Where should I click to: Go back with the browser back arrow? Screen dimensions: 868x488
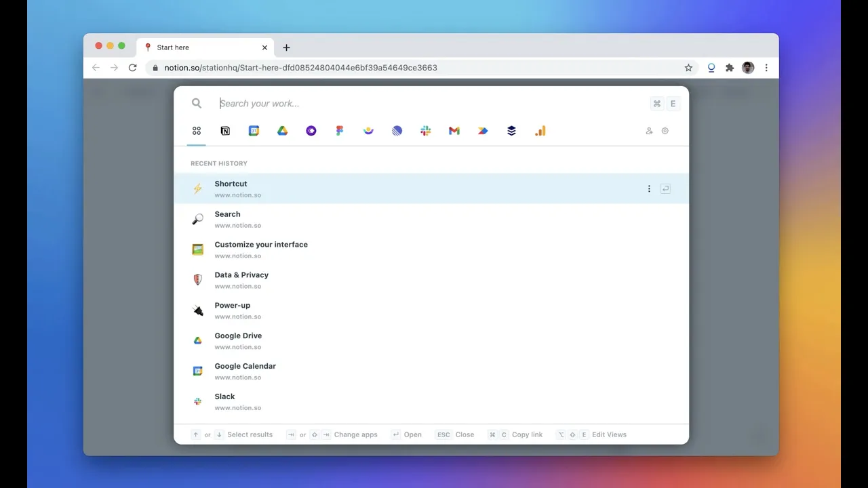pyautogui.click(x=96, y=68)
